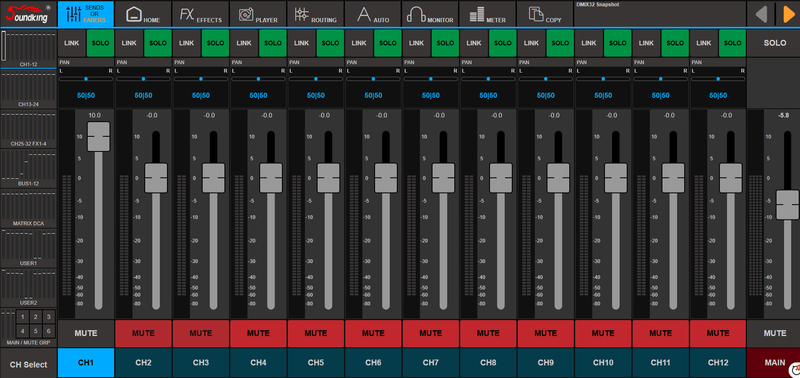Select the MAIN channel label
The image size is (800, 378).
coord(774,363)
